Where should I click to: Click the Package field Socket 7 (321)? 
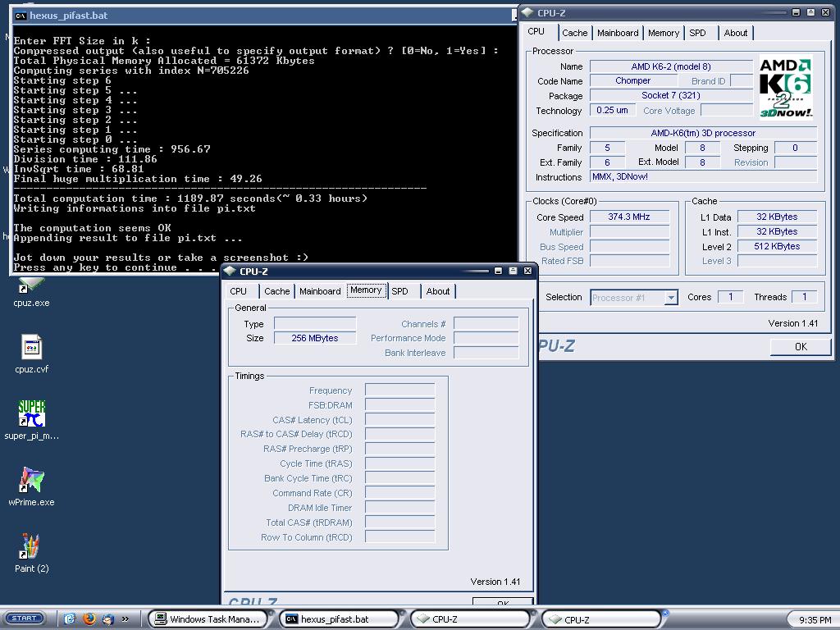(671, 95)
